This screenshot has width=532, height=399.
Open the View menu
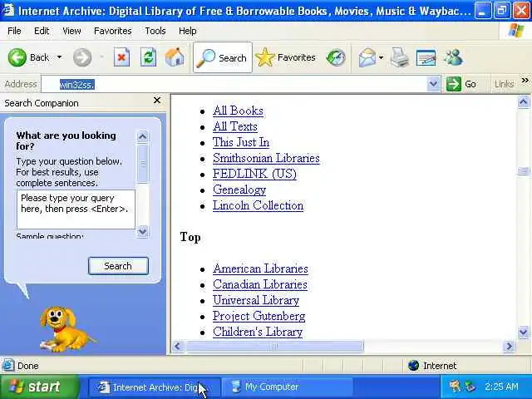(x=71, y=31)
